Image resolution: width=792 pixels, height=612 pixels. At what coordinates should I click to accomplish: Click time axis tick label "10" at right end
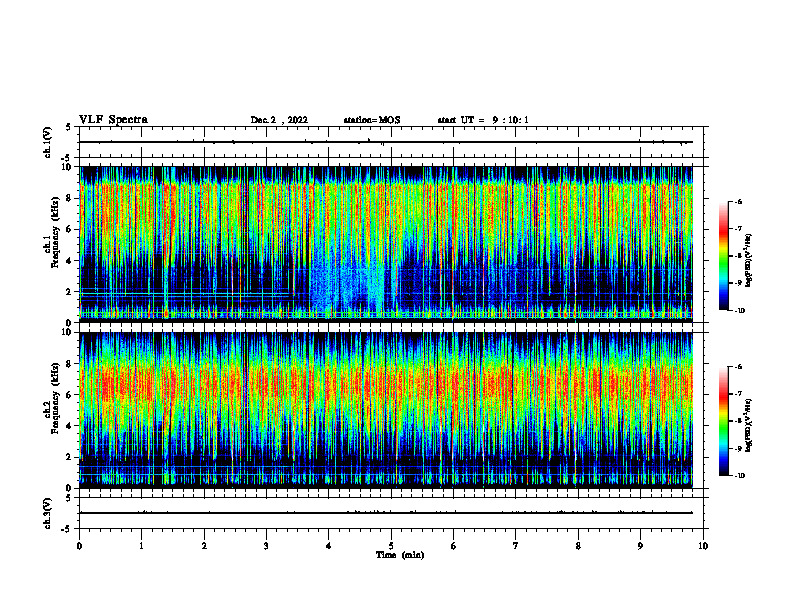pos(703,546)
